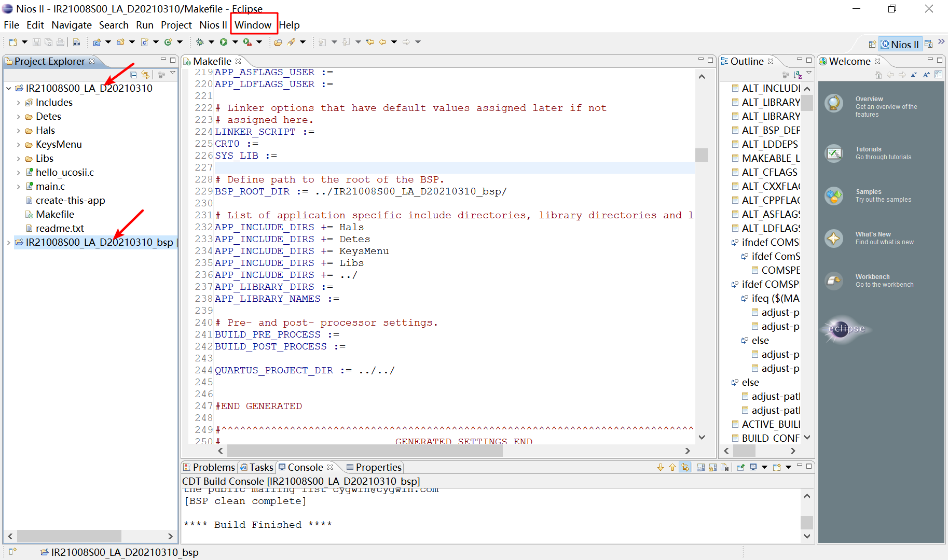Click Console Previous Error up arrow
The image size is (948, 560).
click(672, 467)
